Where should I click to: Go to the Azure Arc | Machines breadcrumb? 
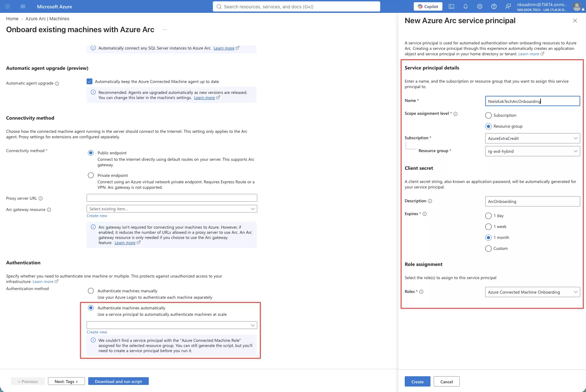(x=47, y=19)
